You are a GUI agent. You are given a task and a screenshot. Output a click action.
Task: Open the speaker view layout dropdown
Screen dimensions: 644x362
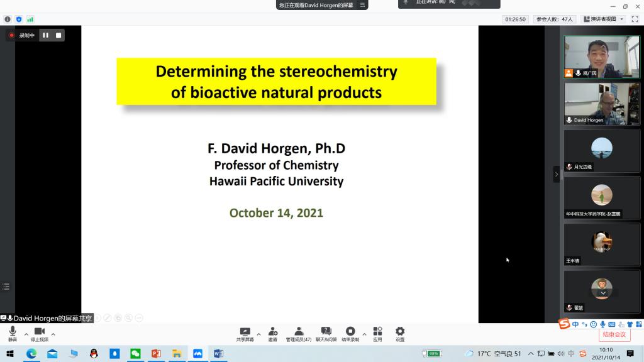point(603,19)
